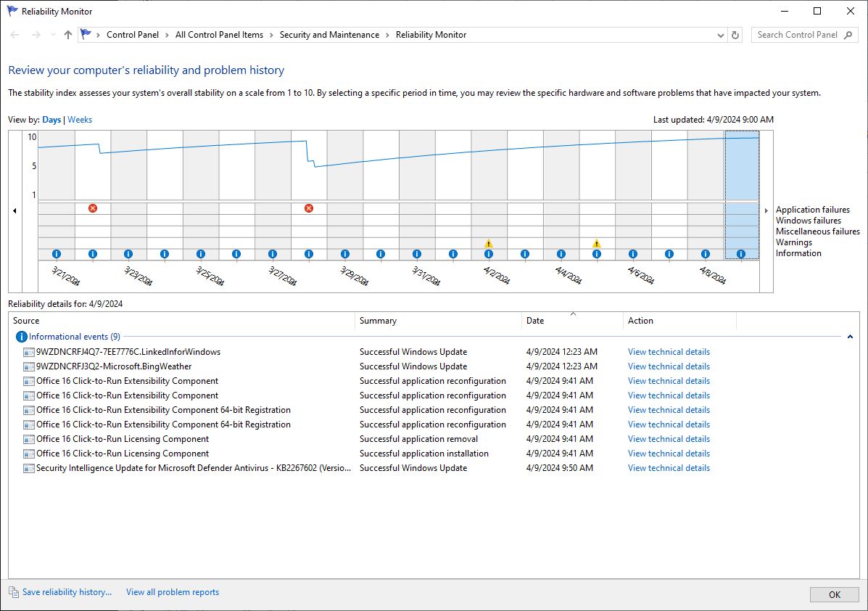
Task: Navigate to All Control Panel Items breadcrumb
Action: pyautogui.click(x=218, y=34)
